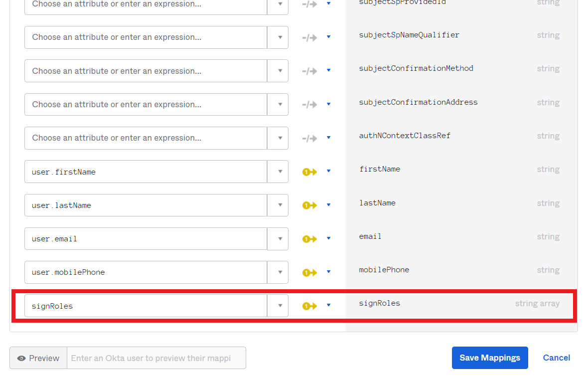
Task: Select the subjectSpNameQualifier target attribute label
Action: (x=409, y=35)
